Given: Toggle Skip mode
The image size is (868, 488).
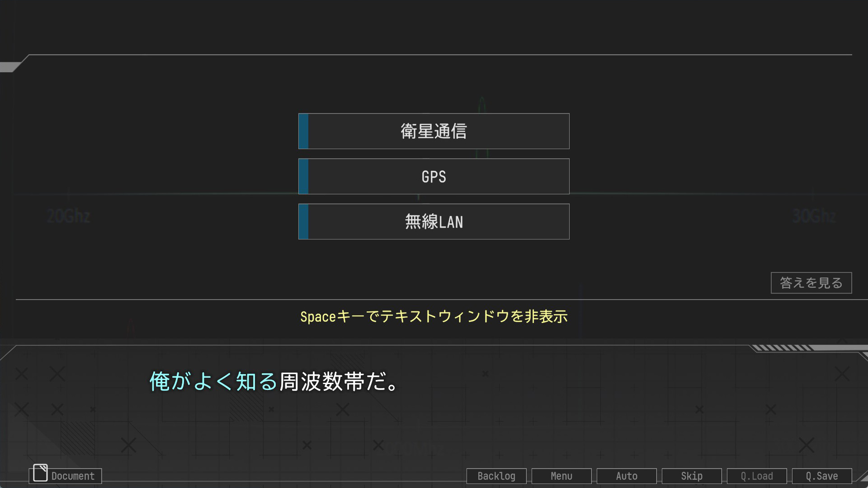Looking at the screenshot, I should (x=691, y=476).
